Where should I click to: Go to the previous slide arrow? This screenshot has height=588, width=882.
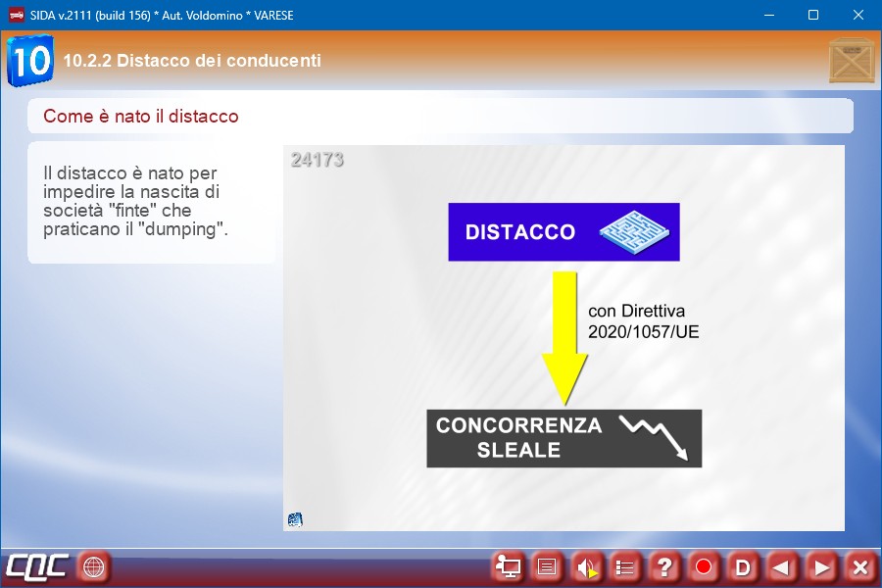[782, 566]
